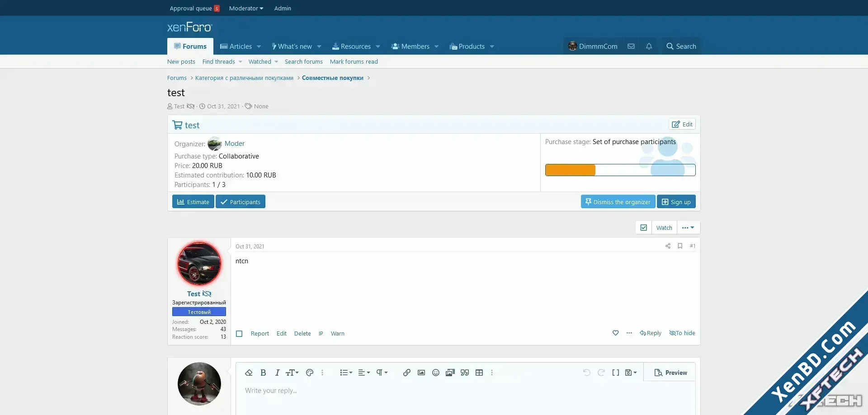
Task: Open more text options vertical dots
Action: click(x=322, y=373)
